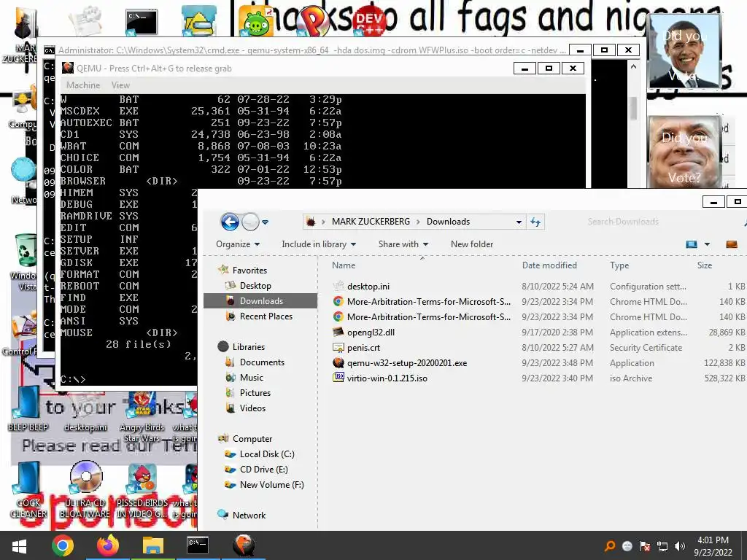Select Libraries in navigation pane
The height and width of the screenshot is (560, 747).
[248, 347]
